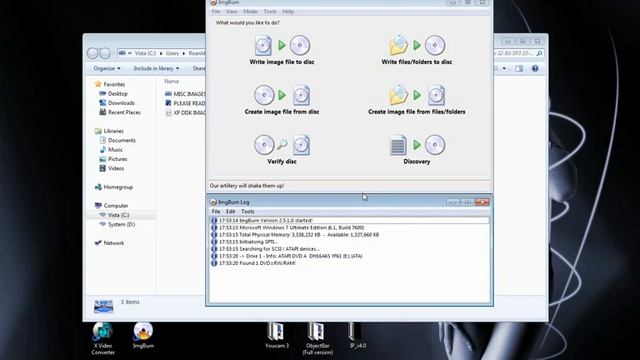This screenshot has width=640, height=360.
Task: Open Documents library in Explorer sidebar
Action: point(118,140)
